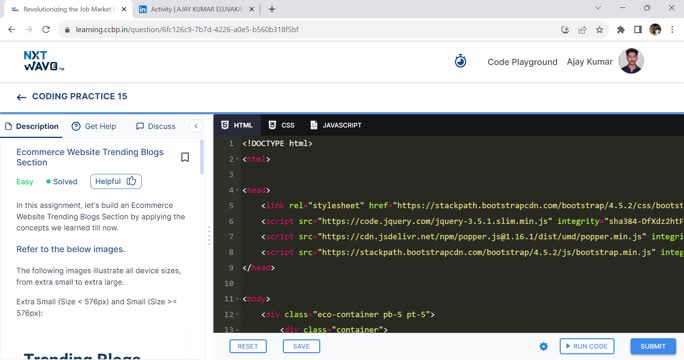Click the description panel vertical scrollbar
This screenshot has width=684, height=360.
202,158
